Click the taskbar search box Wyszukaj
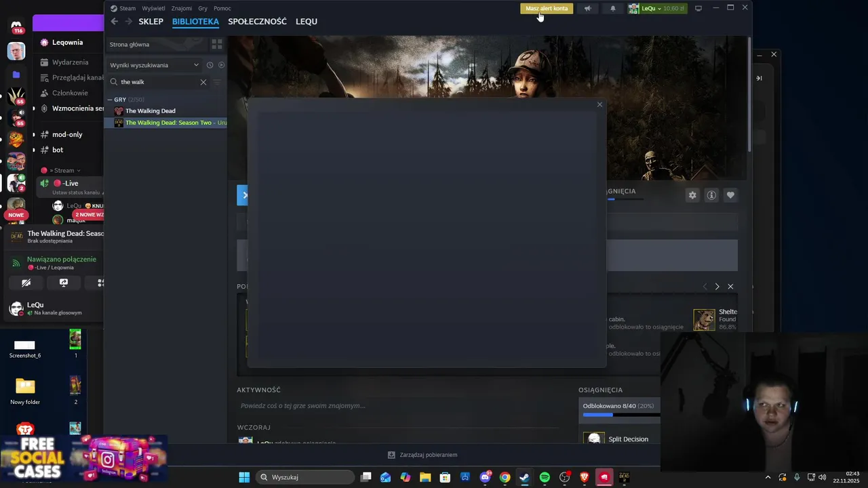This screenshot has width=868, height=488. click(x=307, y=477)
